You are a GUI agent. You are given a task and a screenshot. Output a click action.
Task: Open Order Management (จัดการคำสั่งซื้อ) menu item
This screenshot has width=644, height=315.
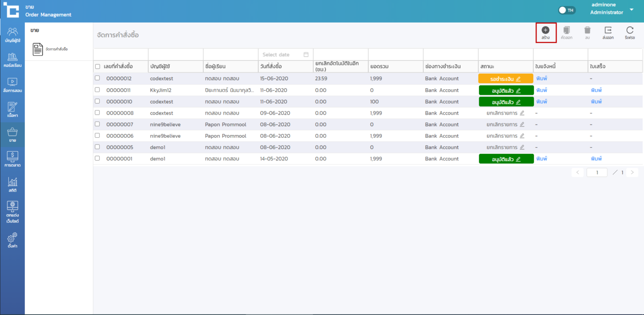(x=51, y=49)
